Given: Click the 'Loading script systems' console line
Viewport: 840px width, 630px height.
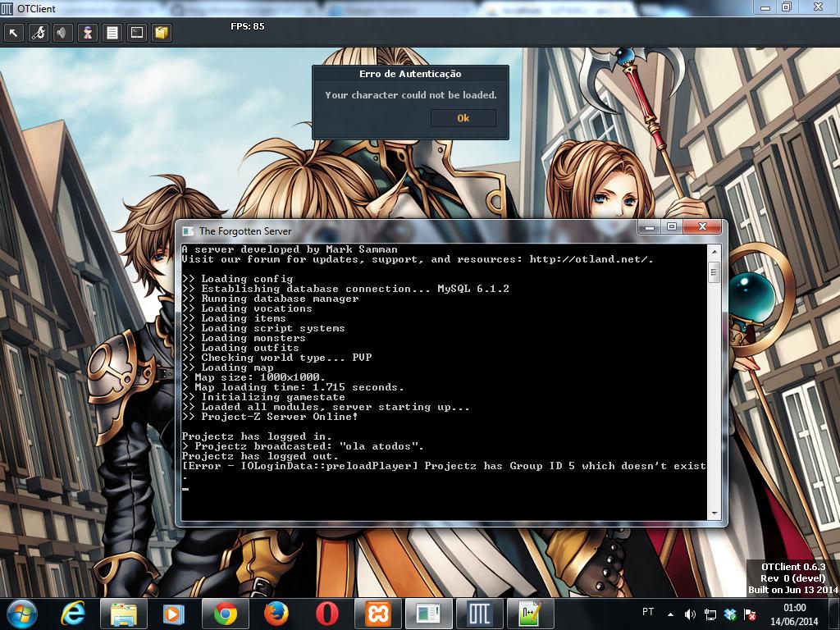Looking at the screenshot, I should pyautogui.click(x=263, y=328).
